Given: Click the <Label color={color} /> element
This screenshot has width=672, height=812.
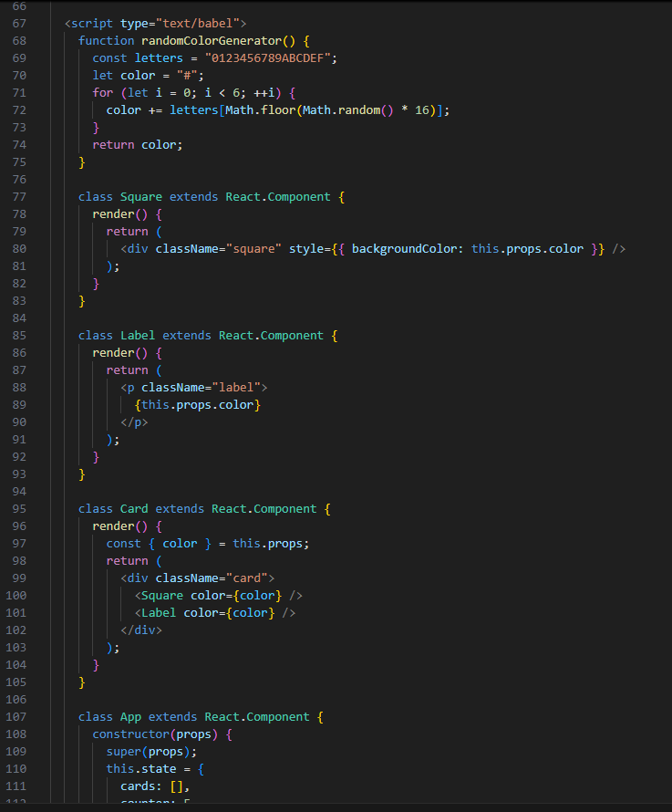Looking at the screenshot, I should [x=215, y=613].
